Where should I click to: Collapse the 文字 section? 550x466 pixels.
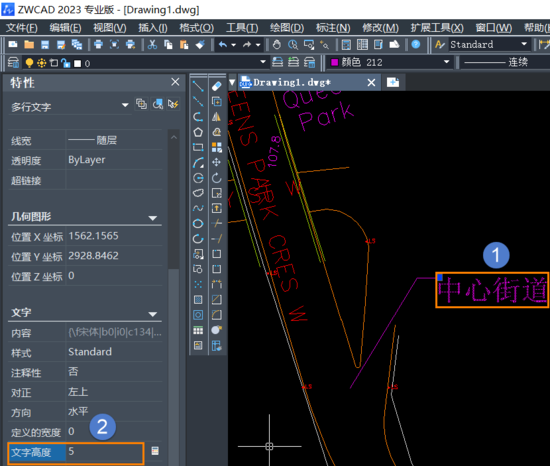click(153, 314)
